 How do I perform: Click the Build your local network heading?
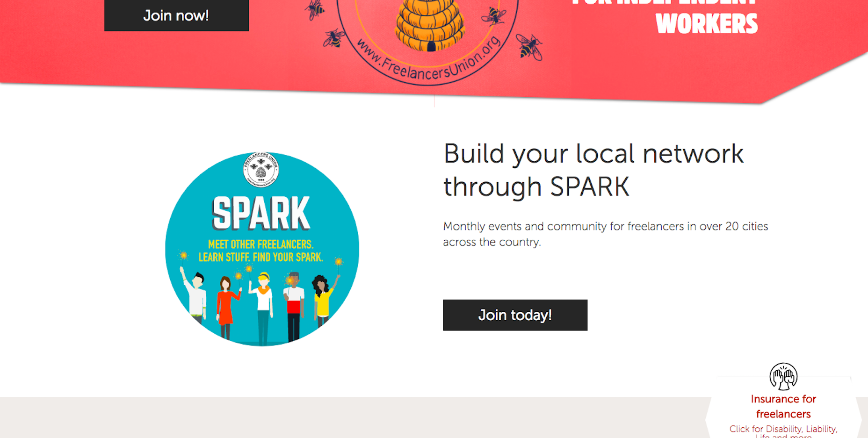click(x=593, y=170)
